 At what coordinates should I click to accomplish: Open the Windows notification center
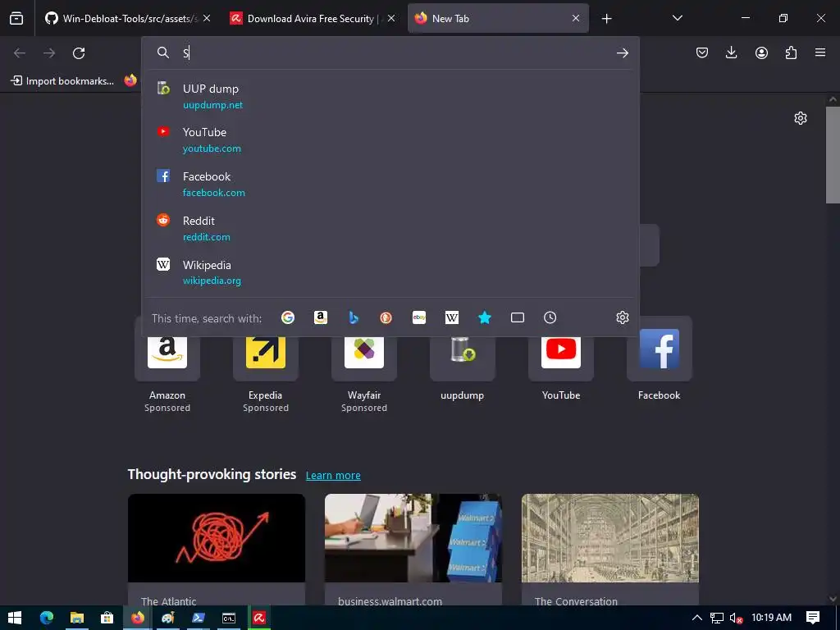click(x=813, y=618)
